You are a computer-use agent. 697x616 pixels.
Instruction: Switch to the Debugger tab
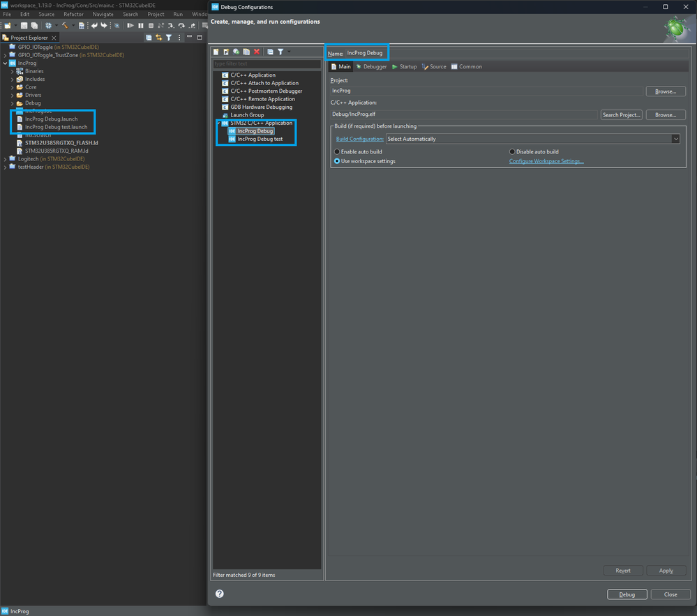pos(371,67)
